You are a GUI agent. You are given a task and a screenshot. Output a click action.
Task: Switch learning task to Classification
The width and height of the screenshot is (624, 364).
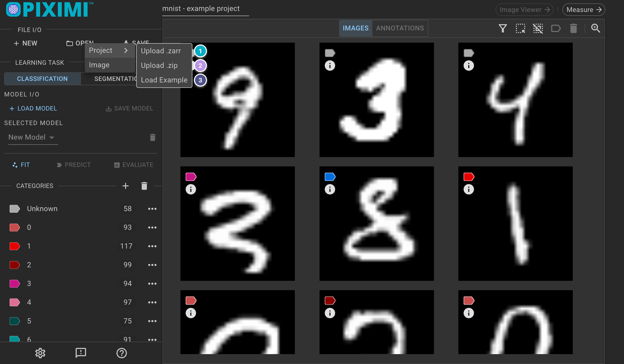[x=42, y=79]
